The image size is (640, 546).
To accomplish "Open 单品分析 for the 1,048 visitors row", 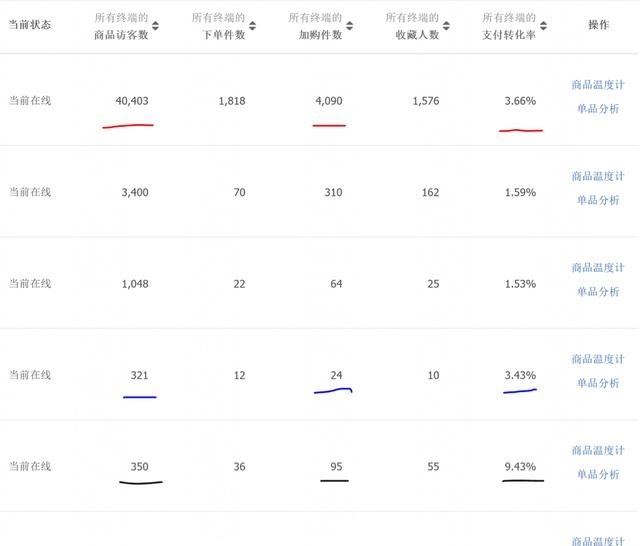I will (598, 291).
